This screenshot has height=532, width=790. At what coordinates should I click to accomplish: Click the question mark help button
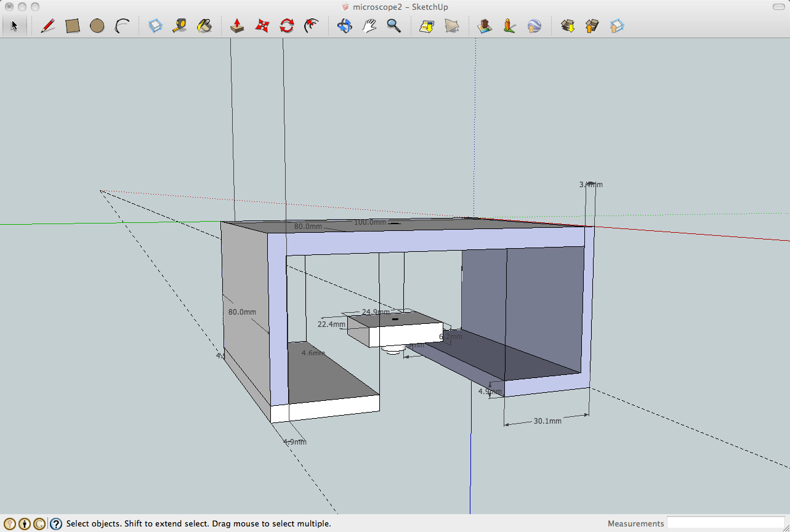click(x=56, y=524)
